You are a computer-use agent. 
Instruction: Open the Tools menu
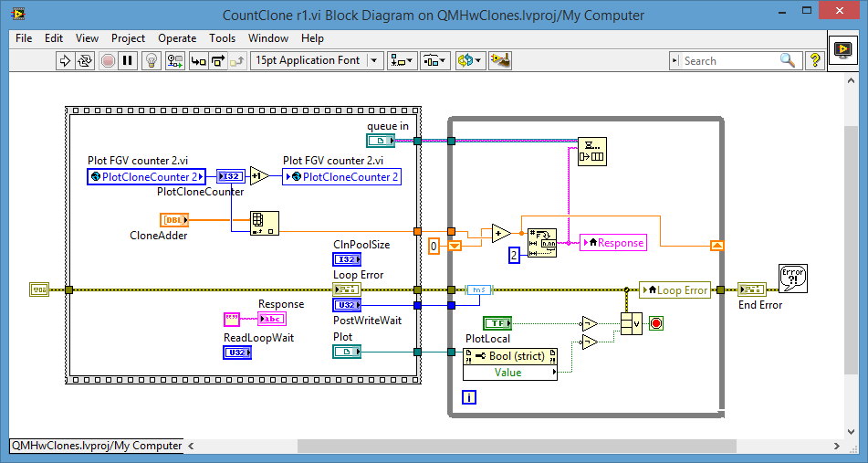[x=222, y=38]
